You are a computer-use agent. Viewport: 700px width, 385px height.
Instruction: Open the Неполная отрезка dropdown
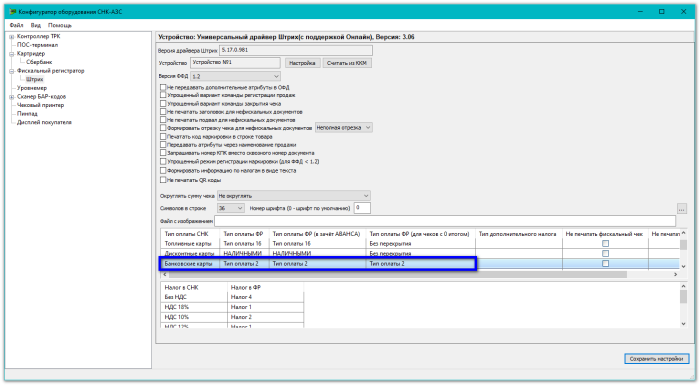[x=344, y=128]
